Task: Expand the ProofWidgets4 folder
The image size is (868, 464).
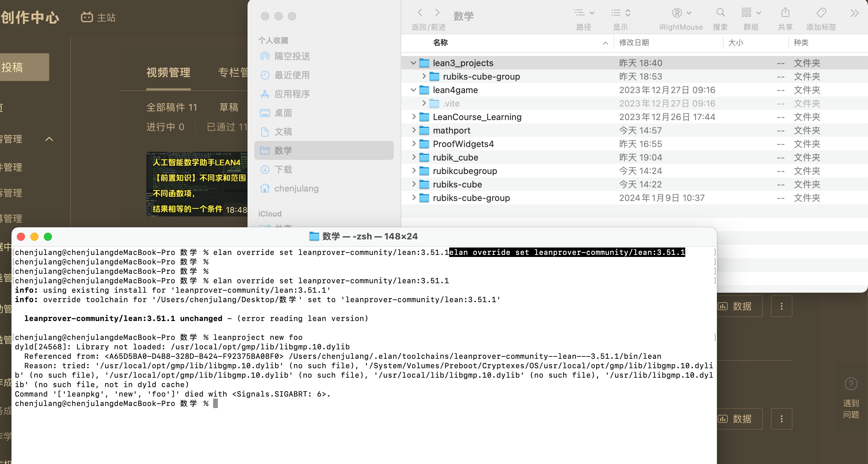Action: click(x=413, y=144)
